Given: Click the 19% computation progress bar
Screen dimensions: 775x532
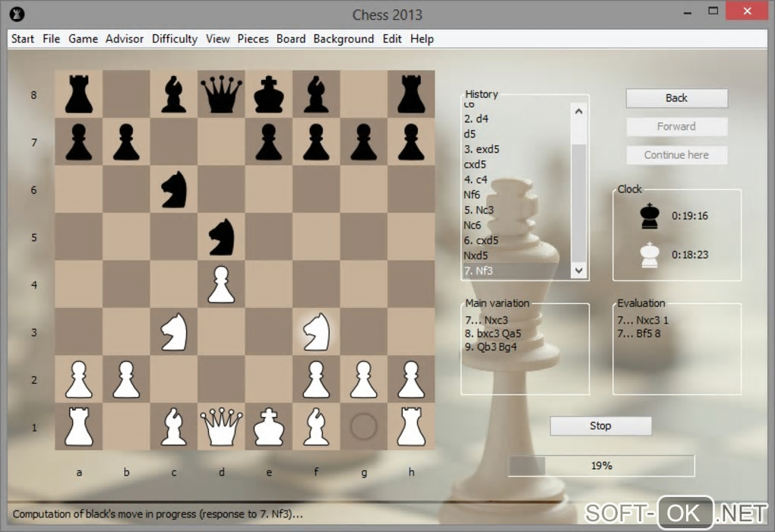Looking at the screenshot, I should coord(602,466).
